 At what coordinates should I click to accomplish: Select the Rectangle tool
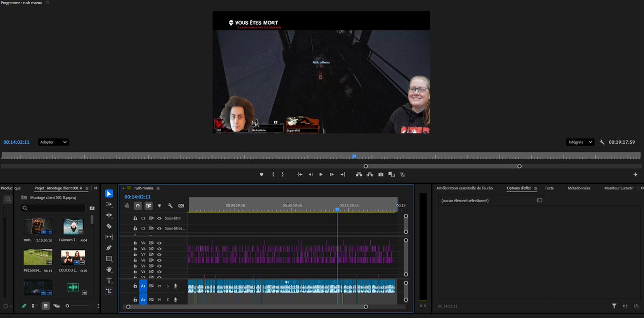click(x=109, y=258)
